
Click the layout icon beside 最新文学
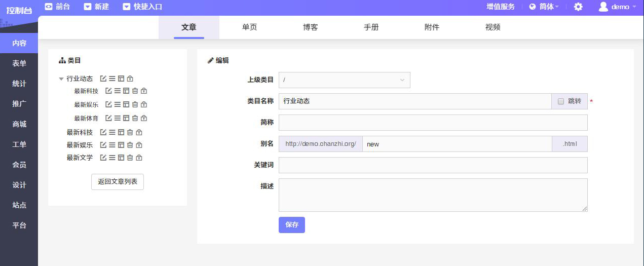[x=121, y=158]
